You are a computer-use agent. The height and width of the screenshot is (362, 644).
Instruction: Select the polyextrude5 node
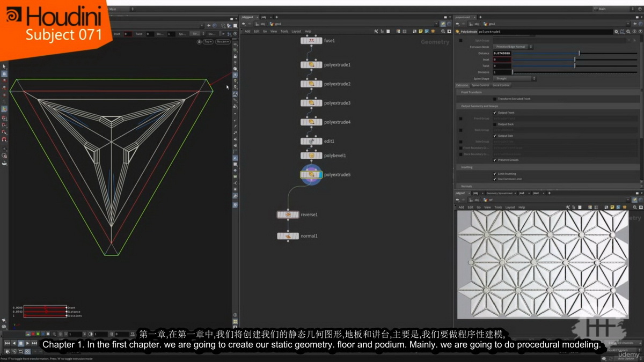click(311, 175)
